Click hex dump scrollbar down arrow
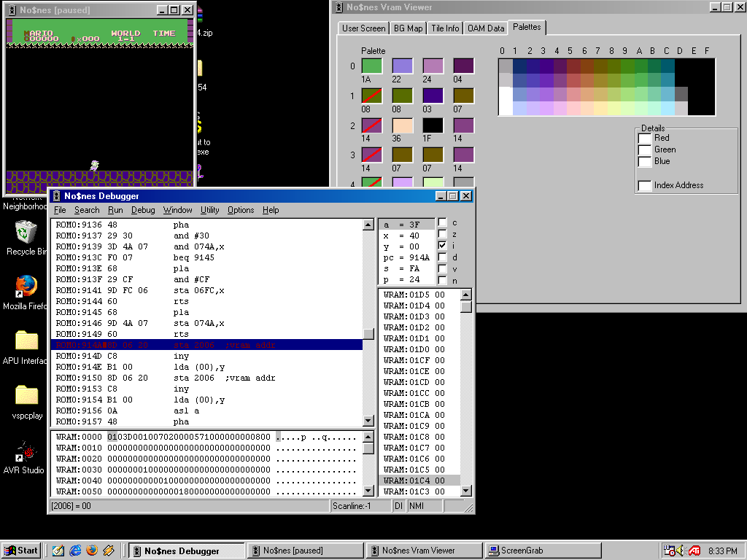Image resolution: width=747 pixels, height=560 pixels. (368, 491)
